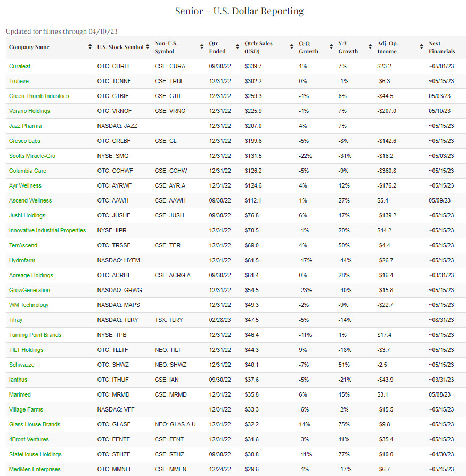
Task: Select StateHouse Holdings link
Action: coord(35,454)
